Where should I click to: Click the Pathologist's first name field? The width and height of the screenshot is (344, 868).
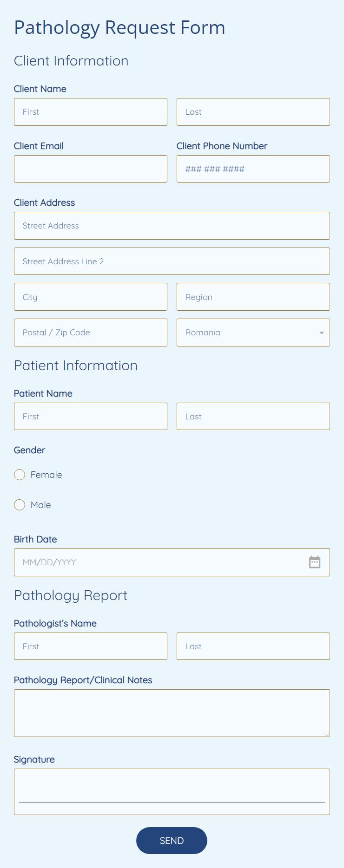pyautogui.click(x=90, y=646)
